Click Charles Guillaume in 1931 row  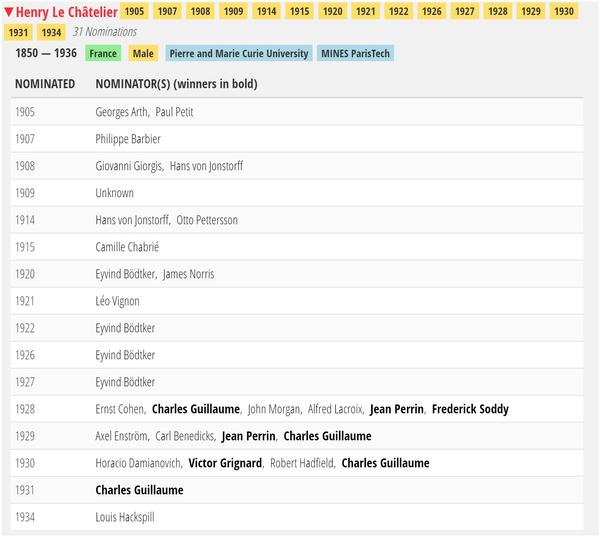pos(139,490)
